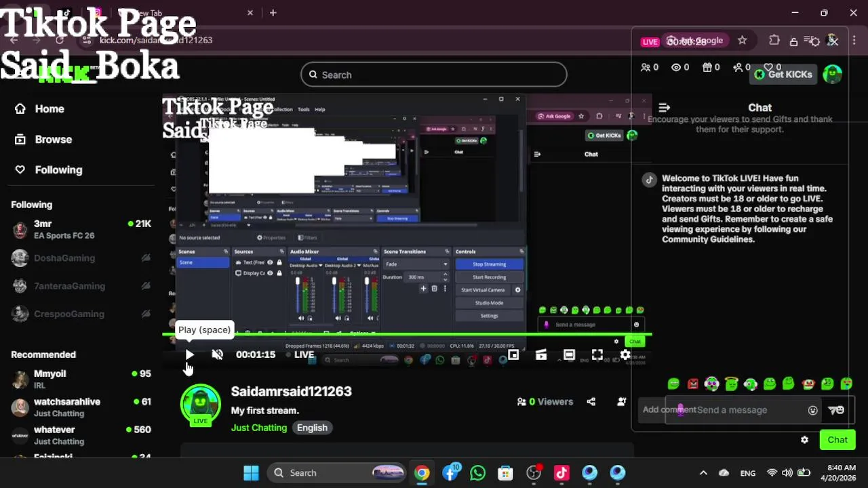Click the Saidamrsaid121263 channel avatar
The image size is (868, 488).
coord(200,405)
